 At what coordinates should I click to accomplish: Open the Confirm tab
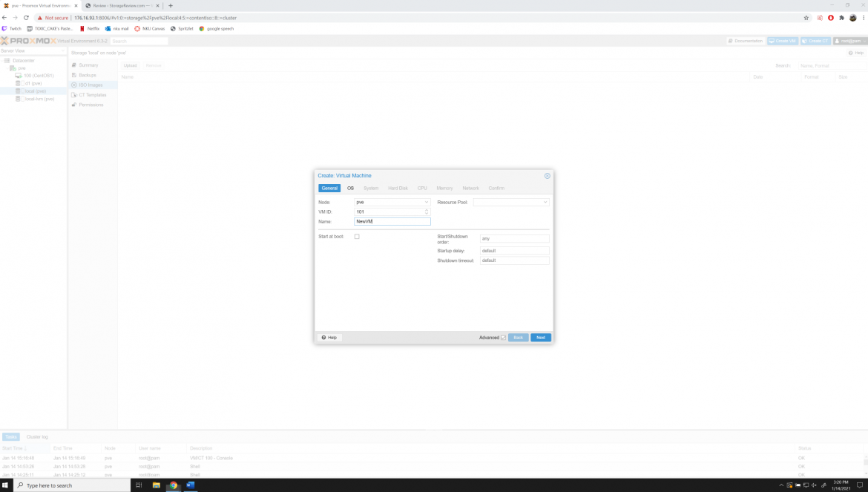point(496,188)
